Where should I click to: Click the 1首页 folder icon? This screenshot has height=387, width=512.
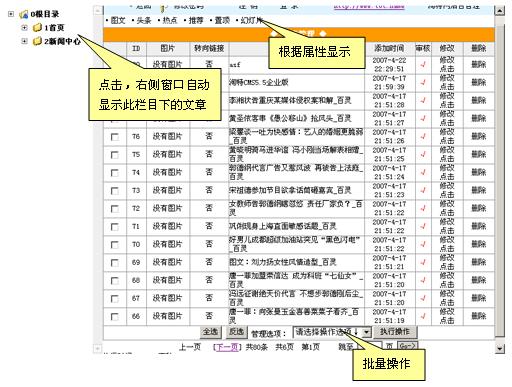pos(37,27)
